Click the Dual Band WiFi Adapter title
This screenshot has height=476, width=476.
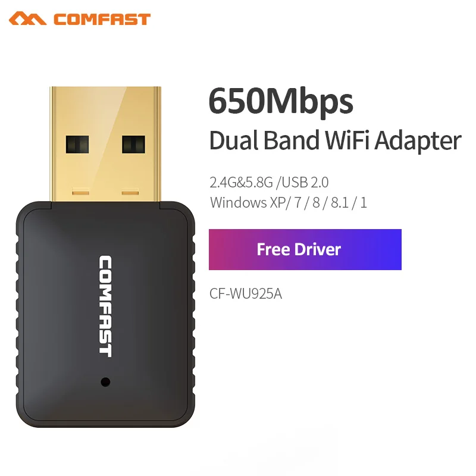click(x=336, y=140)
